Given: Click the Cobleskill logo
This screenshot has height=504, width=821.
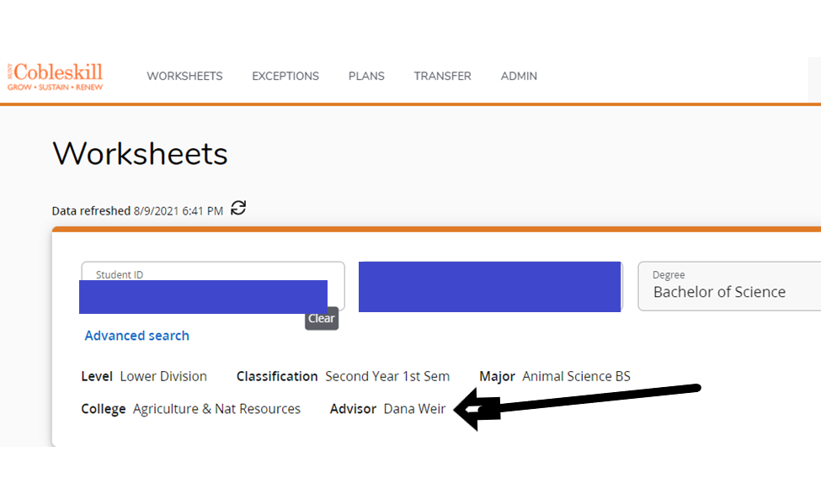Looking at the screenshot, I should point(56,76).
